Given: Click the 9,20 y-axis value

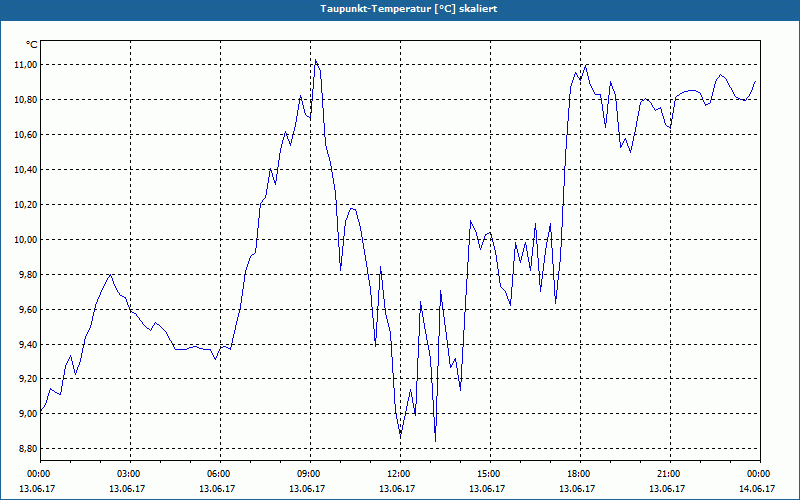Looking at the screenshot, I should [28, 379].
